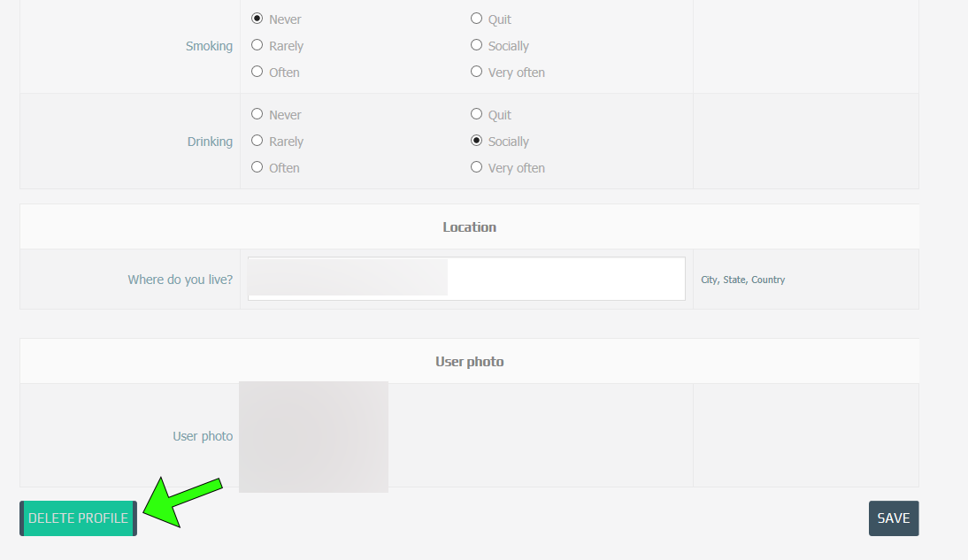Mark Smoking as "Very often"
This screenshot has width=968, height=560.
[477, 72]
